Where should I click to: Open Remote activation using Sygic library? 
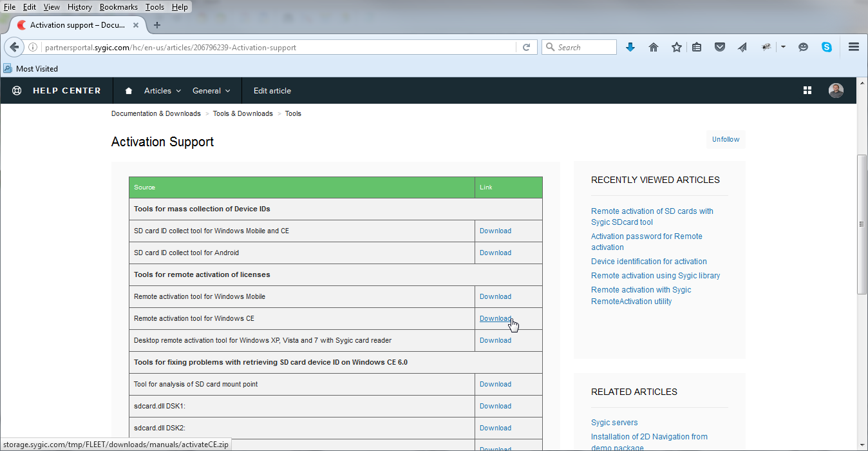point(656,276)
